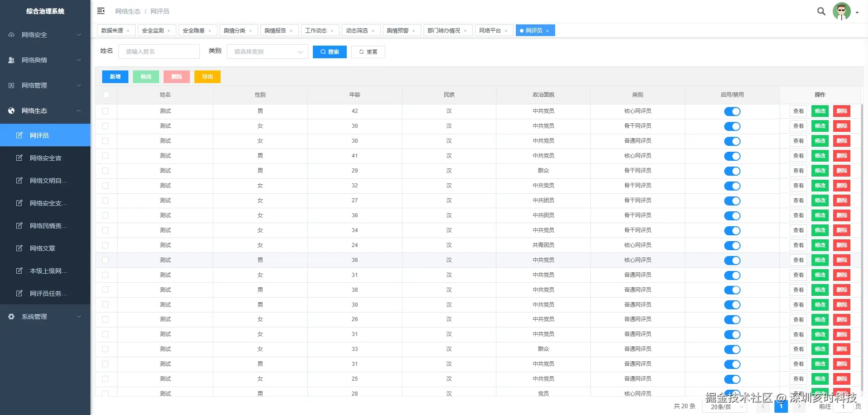
Task: Tick the checkbox of the age 42 row
Action: (105, 111)
